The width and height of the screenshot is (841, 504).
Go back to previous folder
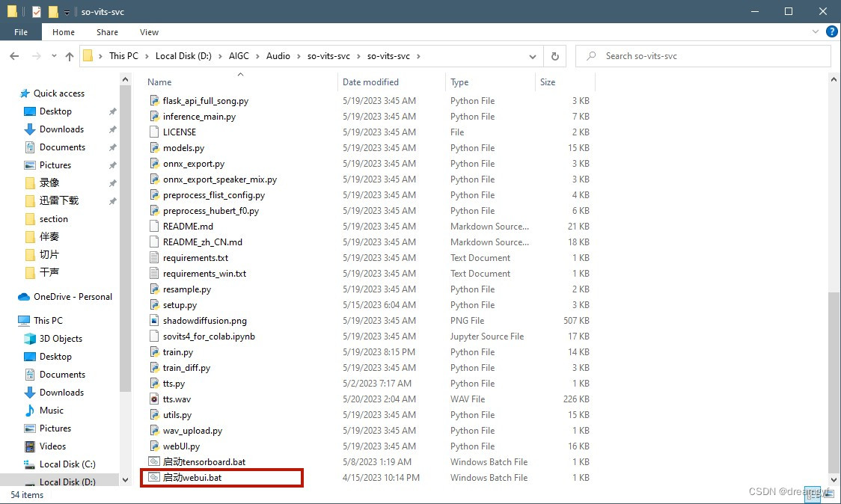14,56
